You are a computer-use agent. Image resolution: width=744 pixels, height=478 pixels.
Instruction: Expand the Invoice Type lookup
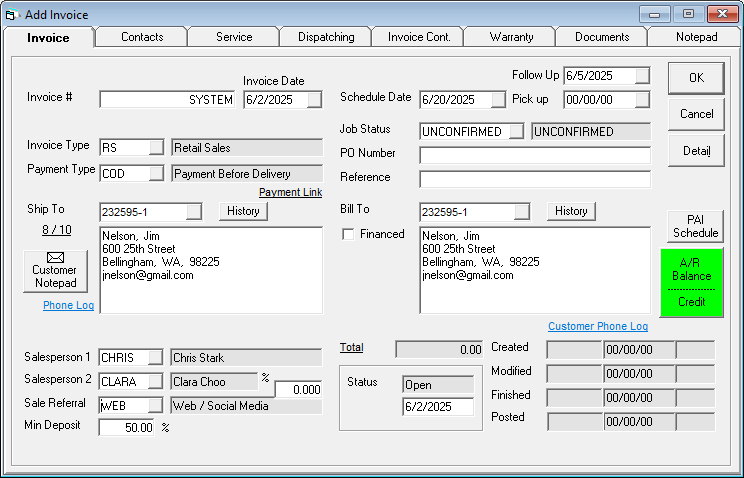coord(156,148)
